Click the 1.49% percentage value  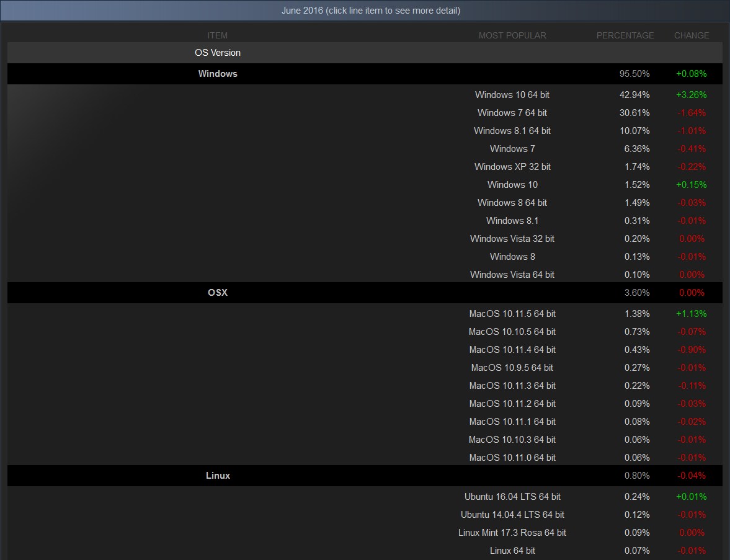point(637,203)
